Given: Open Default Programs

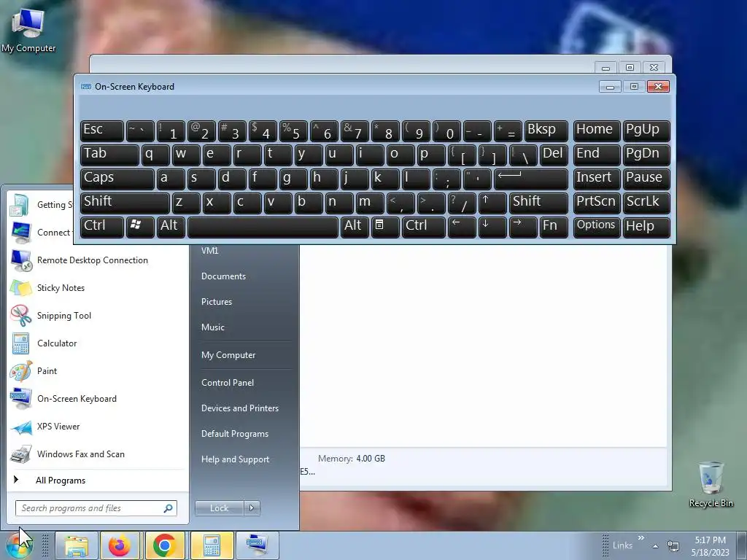Looking at the screenshot, I should (x=234, y=434).
